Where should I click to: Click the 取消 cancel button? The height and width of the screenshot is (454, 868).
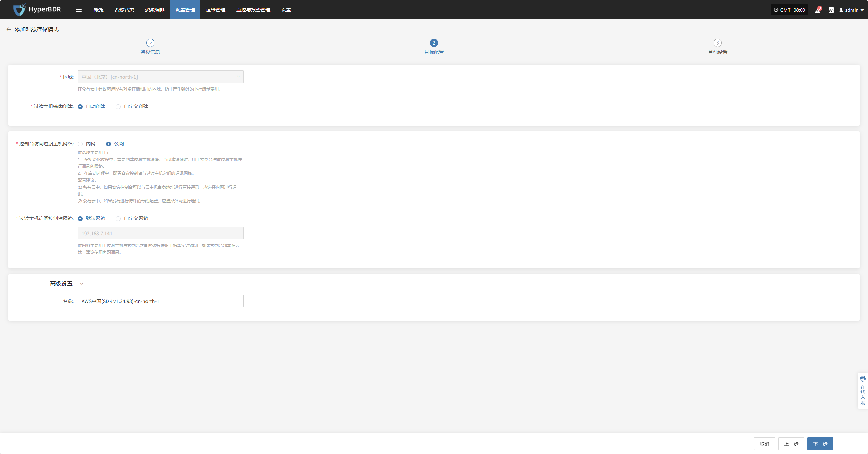coord(765,444)
